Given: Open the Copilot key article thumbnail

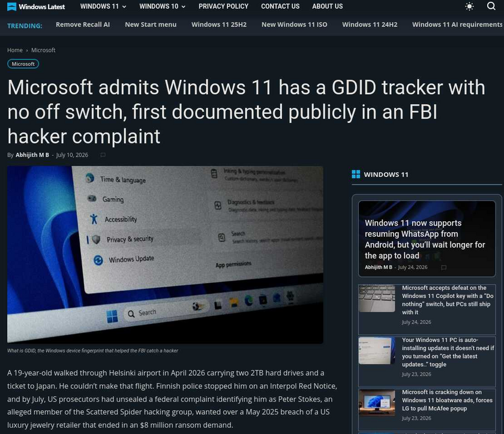Looking at the screenshot, I should tap(377, 299).
